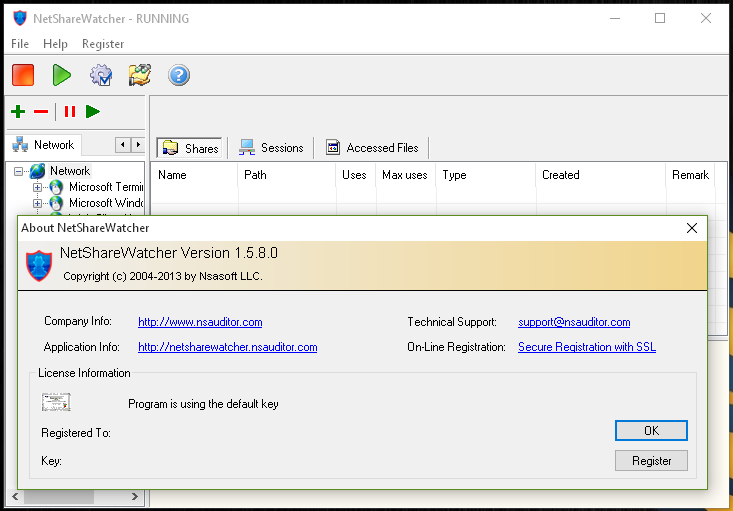Screen dimensions: 733x511
Task: Resume with the small green play icon
Action: tap(93, 112)
